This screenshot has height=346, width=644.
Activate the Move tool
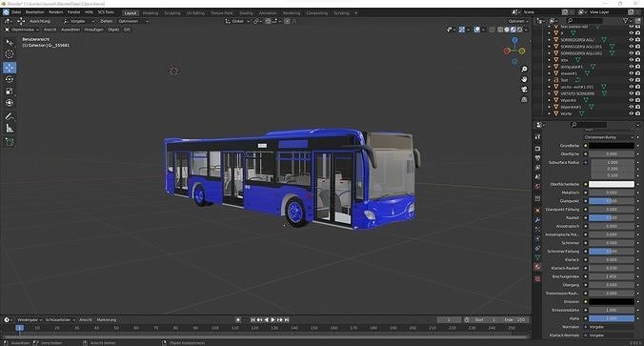click(9, 68)
